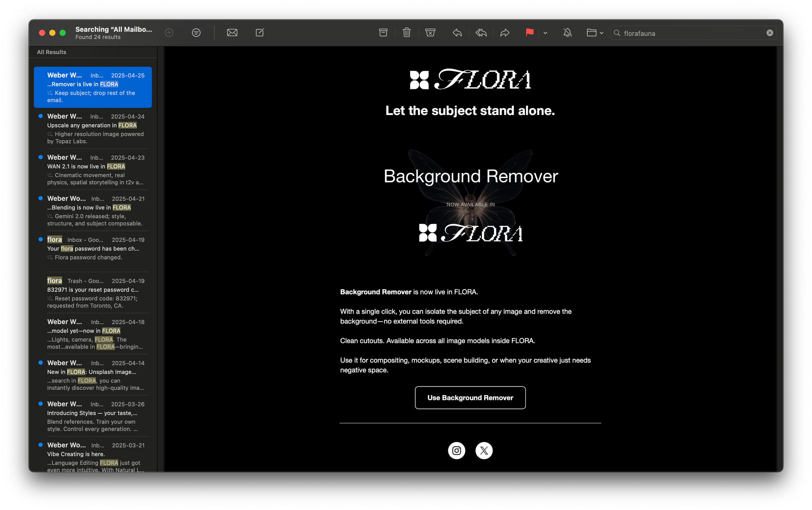Archive the selected message
This screenshot has width=812, height=510.
(383, 33)
